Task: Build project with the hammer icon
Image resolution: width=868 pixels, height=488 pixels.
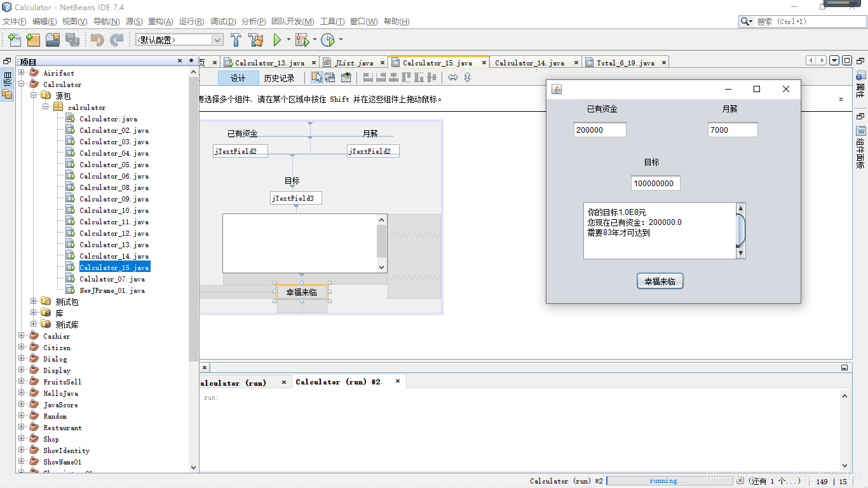Action: pyautogui.click(x=236, y=40)
